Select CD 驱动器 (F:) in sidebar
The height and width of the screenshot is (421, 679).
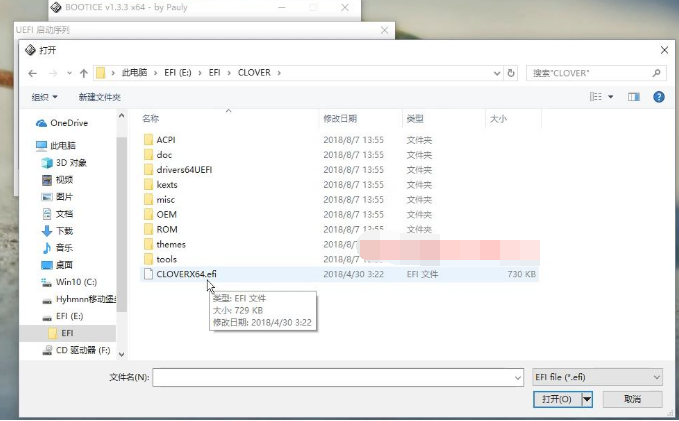[82, 351]
